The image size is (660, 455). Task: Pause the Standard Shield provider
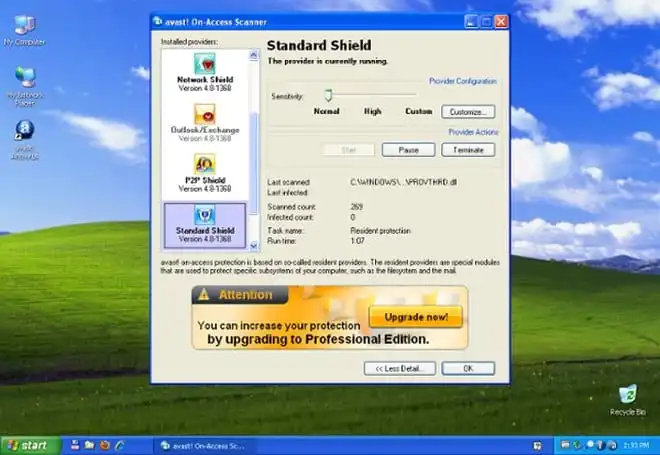(408, 149)
